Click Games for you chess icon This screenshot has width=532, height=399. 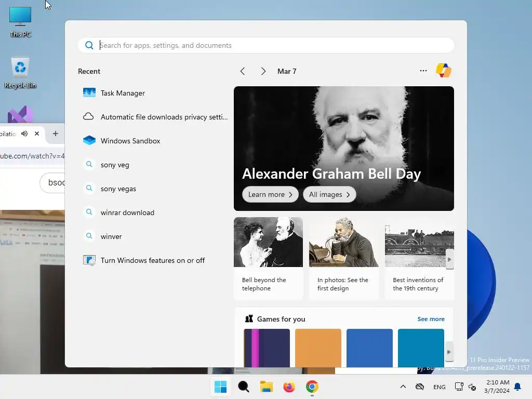(x=249, y=318)
